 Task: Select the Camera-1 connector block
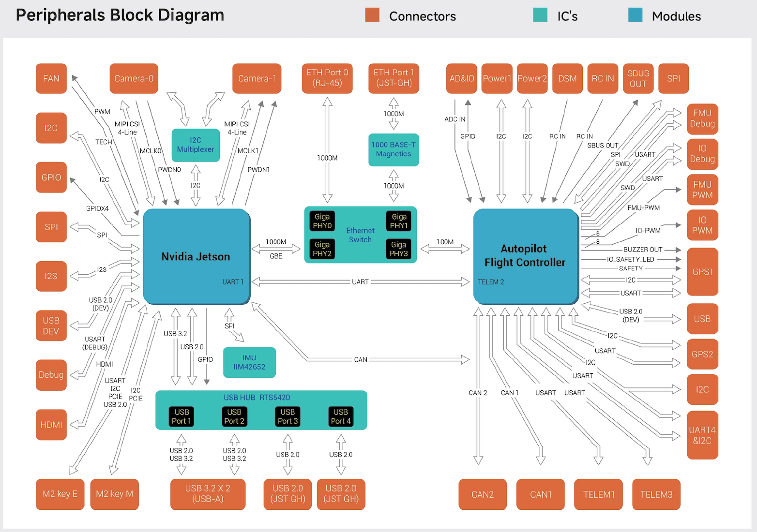click(x=257, y=78)
